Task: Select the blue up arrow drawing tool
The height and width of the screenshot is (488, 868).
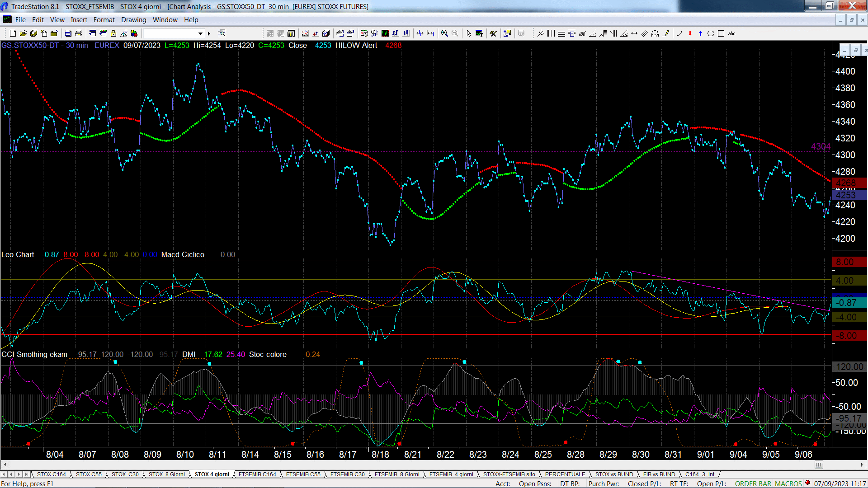Action: point(700,33)
